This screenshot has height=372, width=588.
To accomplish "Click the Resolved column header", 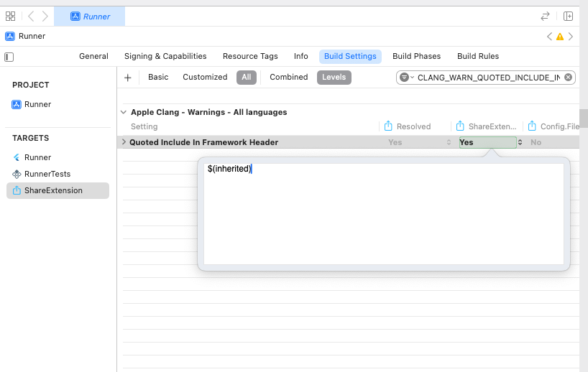I will [413, 126].
